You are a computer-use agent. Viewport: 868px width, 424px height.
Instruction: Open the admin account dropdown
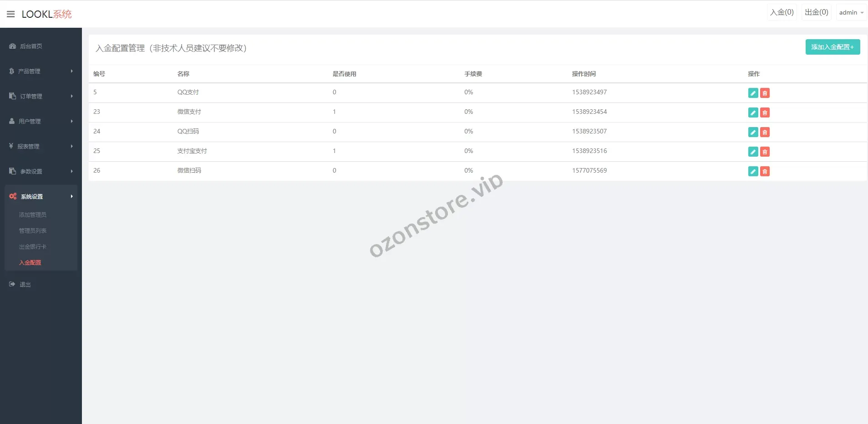coord(851,12)
